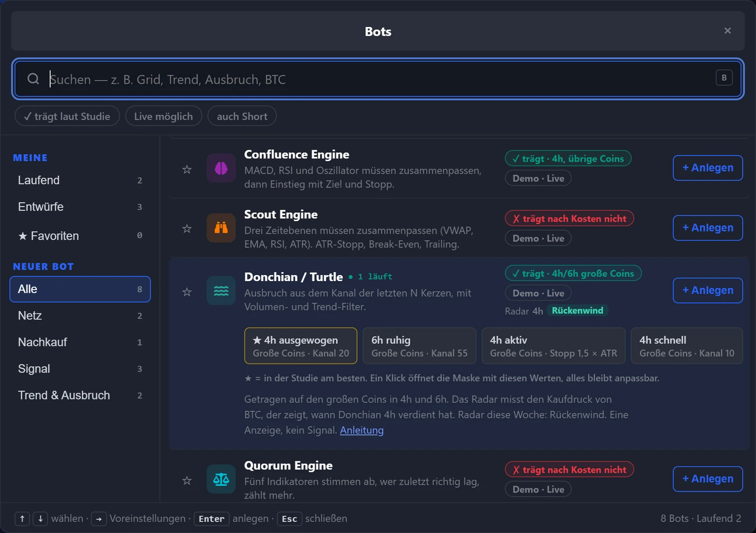
Task: Click the Confluence Engine brain icon
Action: 221,168
